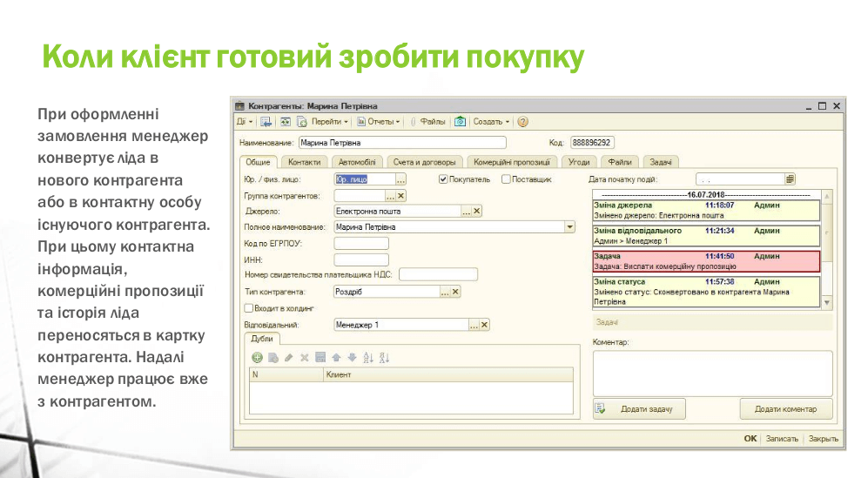Open the Автомобілі tab

pos(356,162)
